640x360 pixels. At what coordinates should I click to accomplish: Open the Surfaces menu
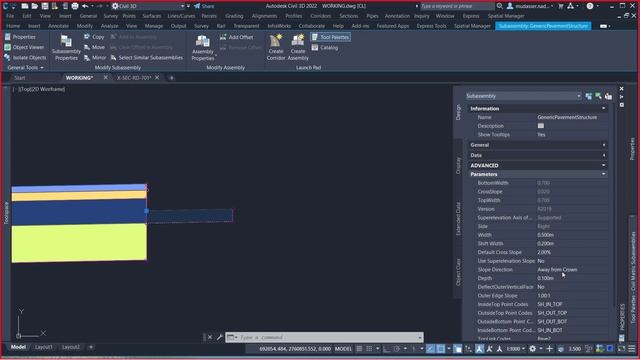[x=152, y=16]
